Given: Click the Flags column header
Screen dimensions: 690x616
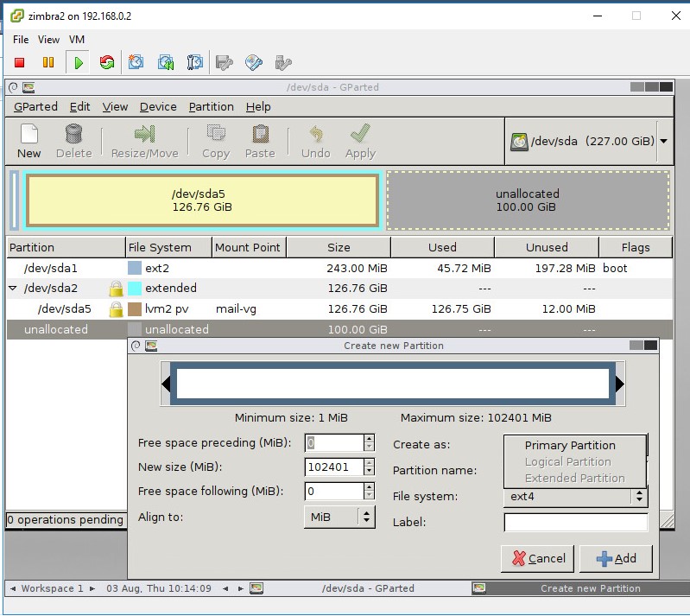Looking at the screenshot, I should (636, 247).
